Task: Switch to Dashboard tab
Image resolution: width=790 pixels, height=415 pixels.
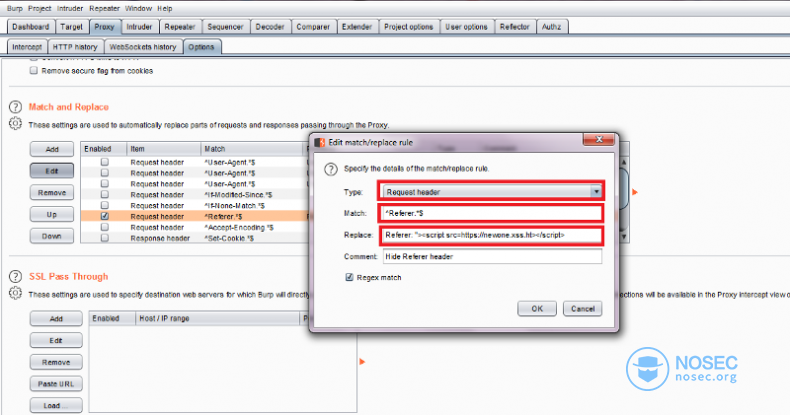Action: (31, 27)
